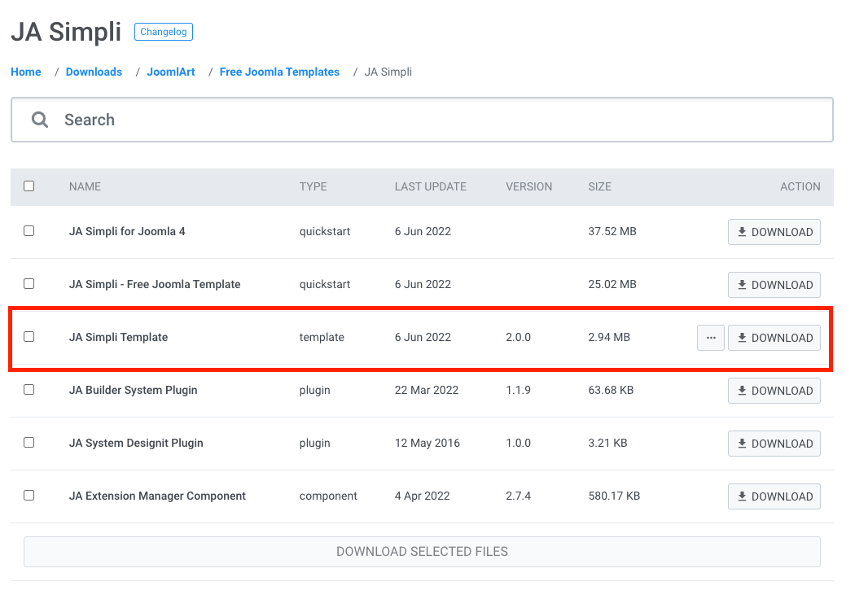
Task: Open Free Joomla Templates breadcrumb
Action: (279, 72)
